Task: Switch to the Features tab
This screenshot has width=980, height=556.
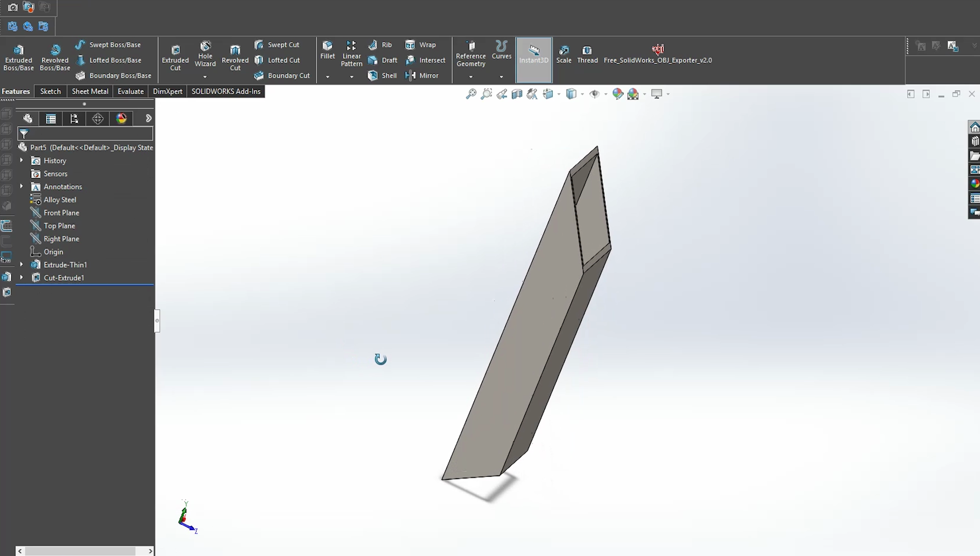Action: (16, 91)
